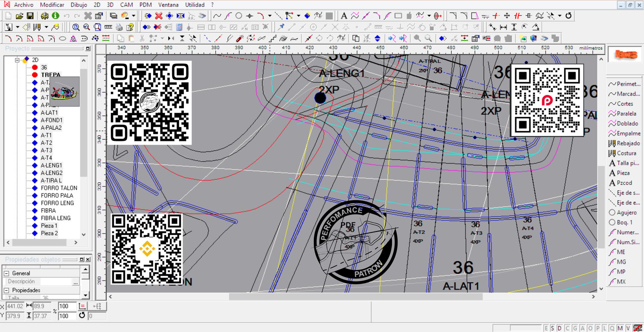Open the dropdown arrow beside the palette icon
Screen dimensions: 644x332
(134, 16)
